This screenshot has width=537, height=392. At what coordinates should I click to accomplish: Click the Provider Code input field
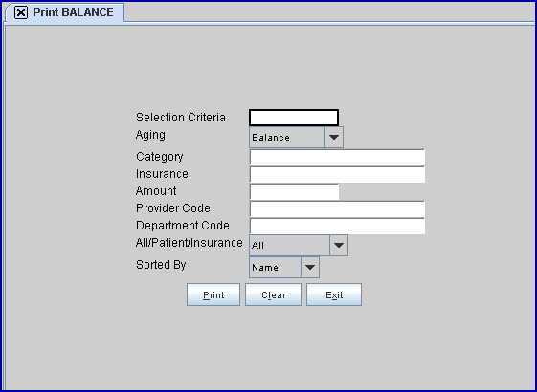pyautogui.click(x=337, y=209)
